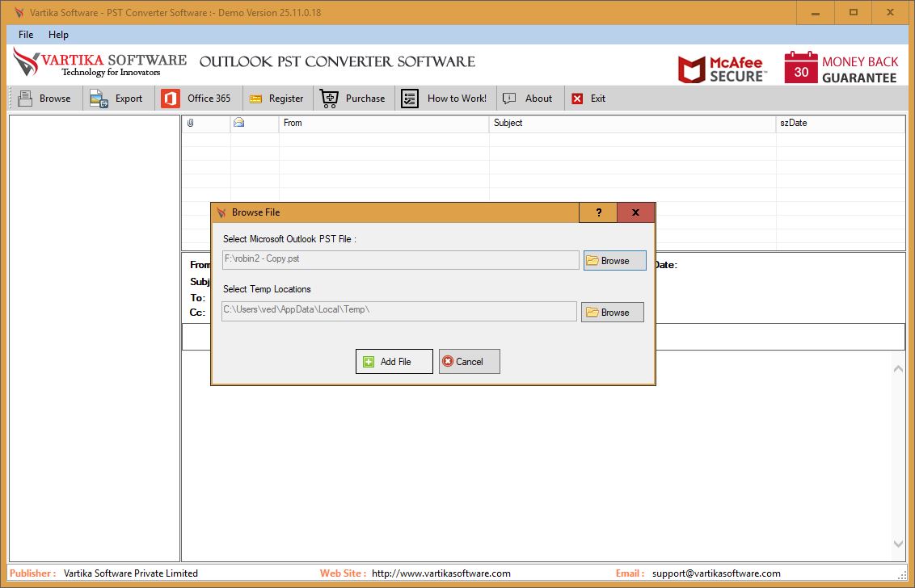Click the Browse File dialog title icon
The width and height of the screenshot is (915, 588).
(x=221, y=212)
